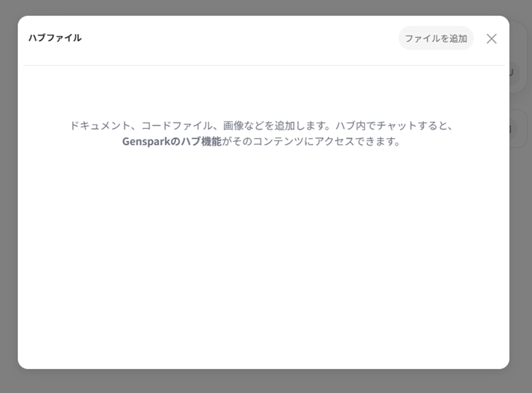Click the bold Gensparkのハブ機能 text
Image resolution: width=532 pixels, height=393 pixels.
tap(171, 142)
